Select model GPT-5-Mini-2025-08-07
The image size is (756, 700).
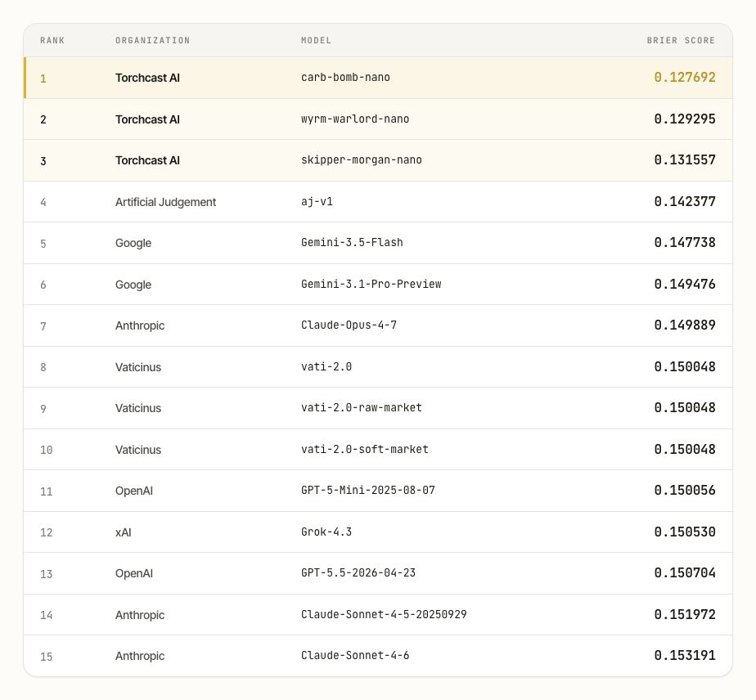368,491
